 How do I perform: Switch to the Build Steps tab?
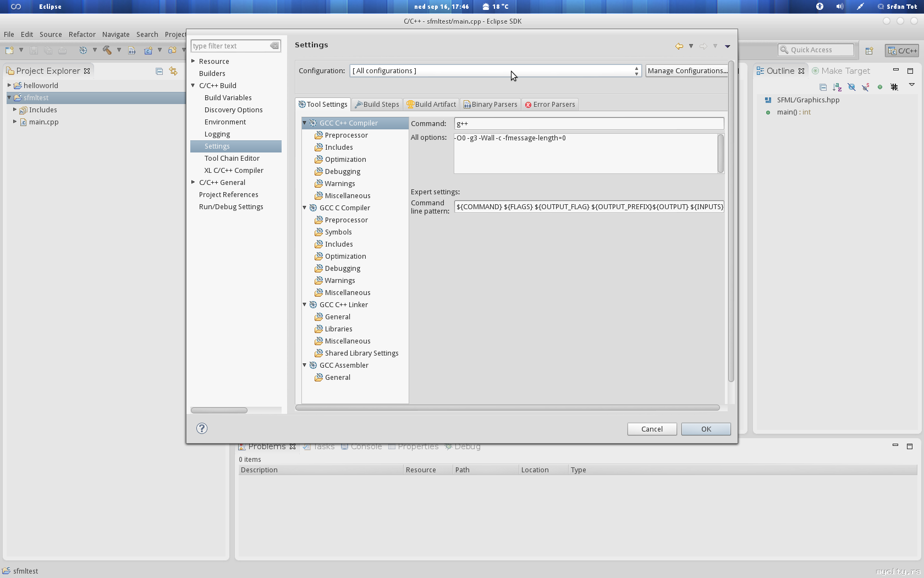coord(377,105)
